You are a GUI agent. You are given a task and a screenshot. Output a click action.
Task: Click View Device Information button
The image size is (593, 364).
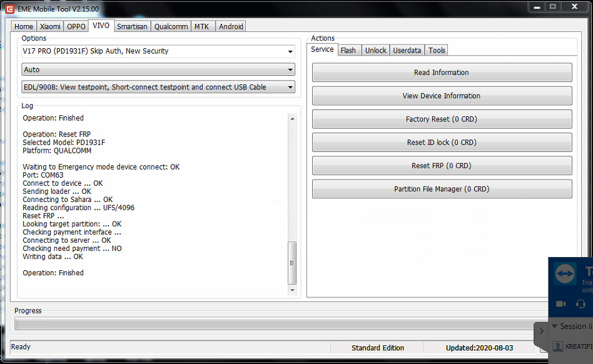point(442,96)
